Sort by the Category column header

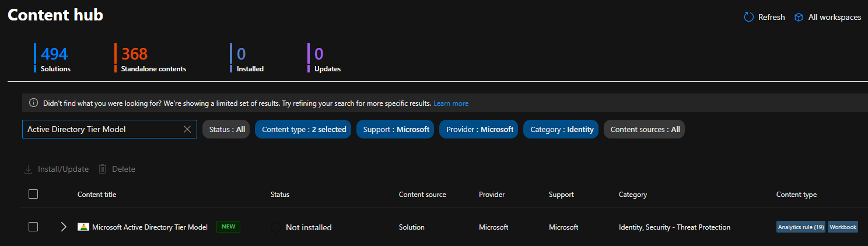(x=633, y=194)
